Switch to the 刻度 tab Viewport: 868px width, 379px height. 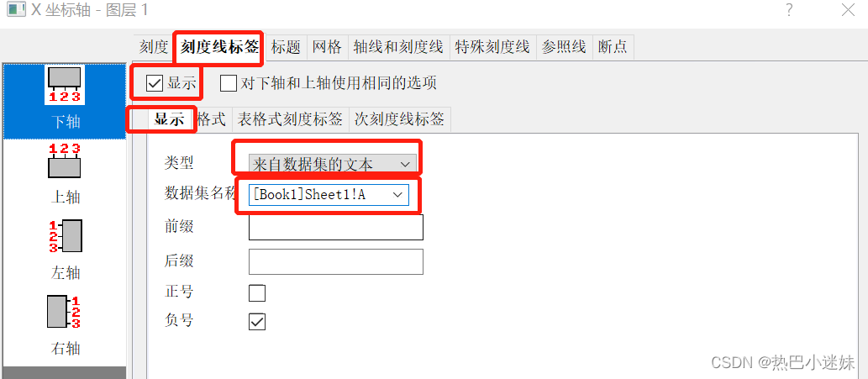coord(153,47)
